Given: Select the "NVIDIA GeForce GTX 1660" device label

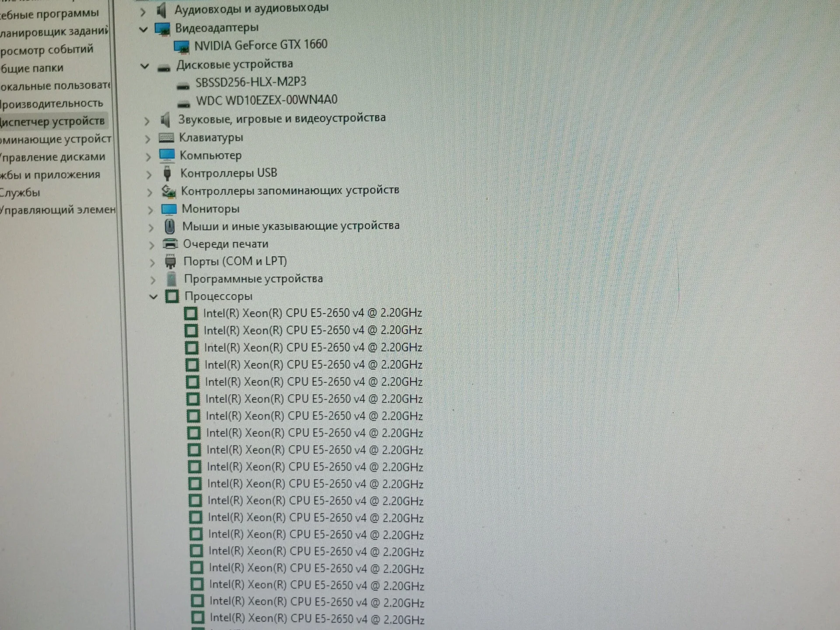Looking at the screenshot, I should tap(261, 45).
